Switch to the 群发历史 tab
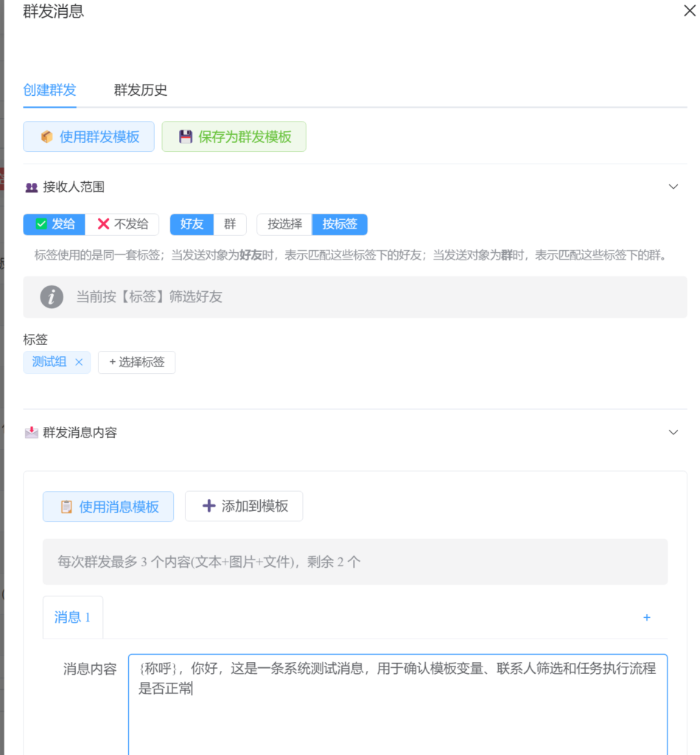The width and height of the screenshot is (700, 755). pyautogui.click(x=140, y=90)
